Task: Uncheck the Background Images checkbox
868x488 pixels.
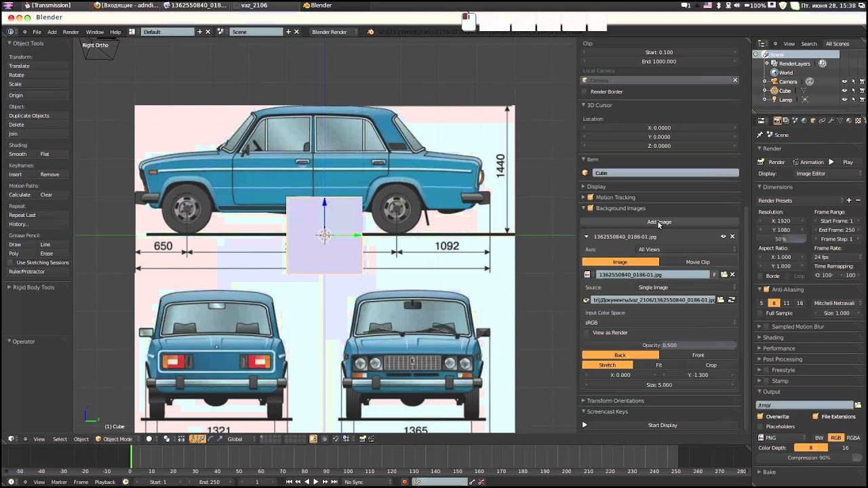Action: tap(590, 208)
